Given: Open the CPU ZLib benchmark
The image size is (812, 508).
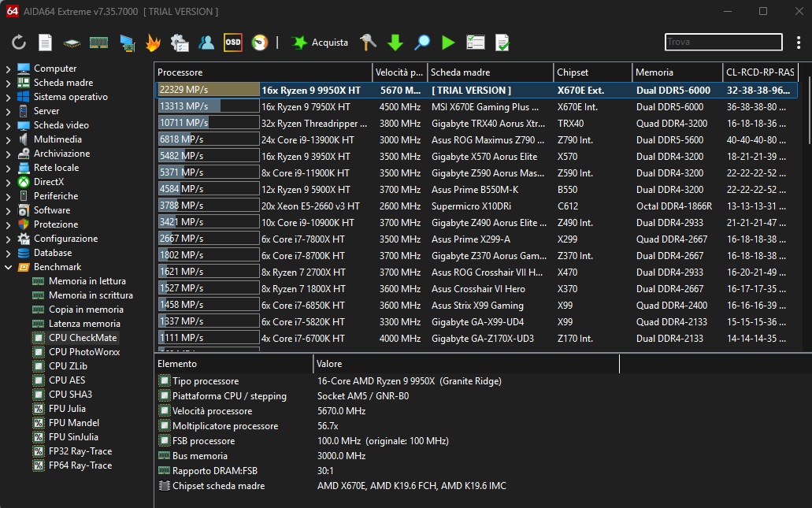Looking at the screenshot, I should (x=68, y=366).
